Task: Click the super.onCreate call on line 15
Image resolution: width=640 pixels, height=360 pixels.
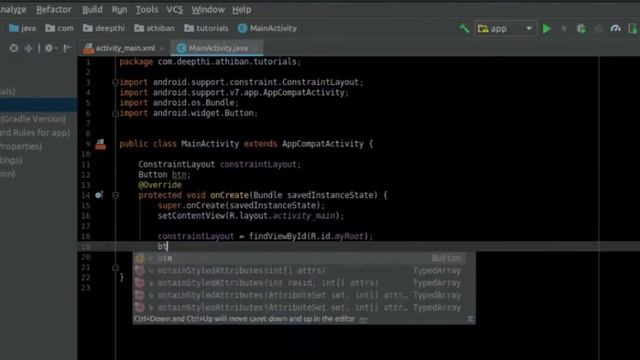Action: pos(241,205)
